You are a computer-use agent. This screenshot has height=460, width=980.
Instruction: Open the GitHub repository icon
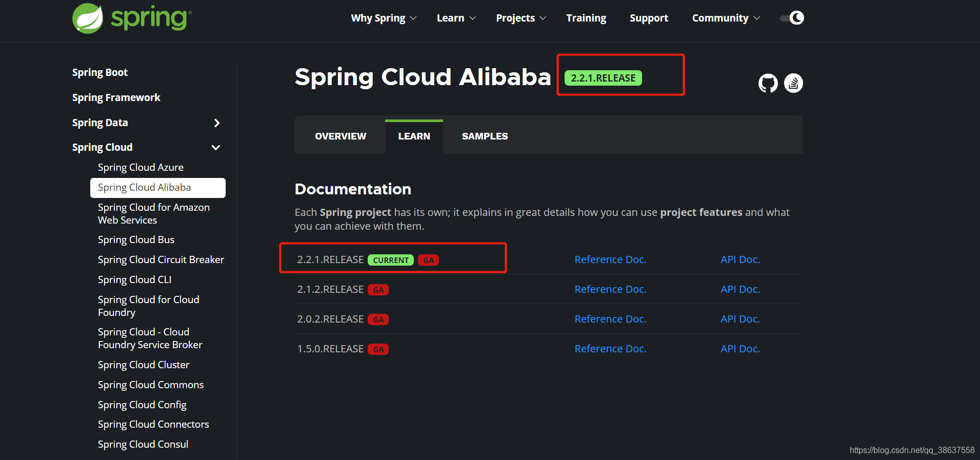coord(768,83)
